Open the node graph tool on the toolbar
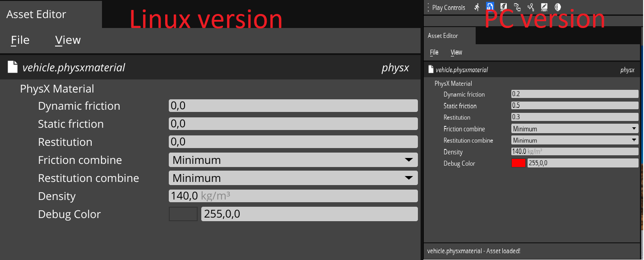This screenshot has width=644, height=260. [517, 7]
